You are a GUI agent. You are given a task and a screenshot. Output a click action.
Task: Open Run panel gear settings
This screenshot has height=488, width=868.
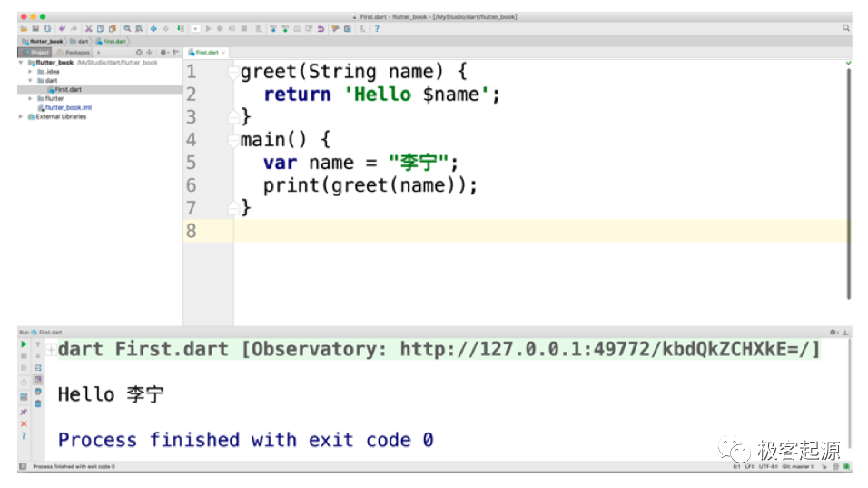click(x=833, y=333)
